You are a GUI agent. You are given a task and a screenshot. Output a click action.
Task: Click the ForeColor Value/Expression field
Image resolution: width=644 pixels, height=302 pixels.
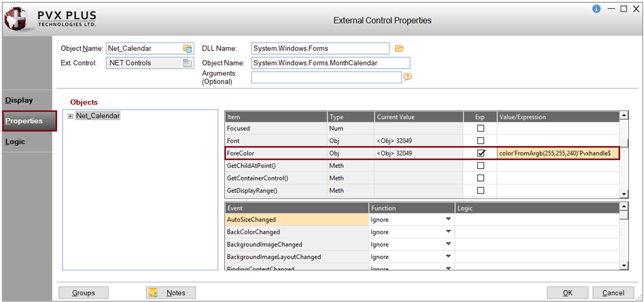[x=558, y=153]
